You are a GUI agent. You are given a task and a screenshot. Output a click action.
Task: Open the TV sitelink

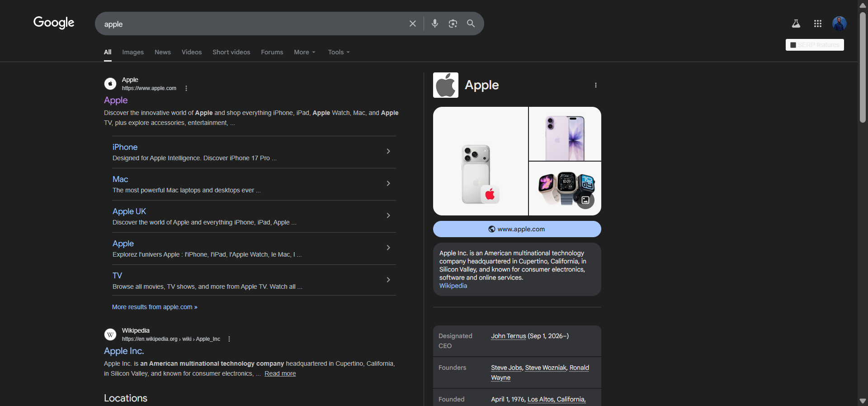coord(117,276)
